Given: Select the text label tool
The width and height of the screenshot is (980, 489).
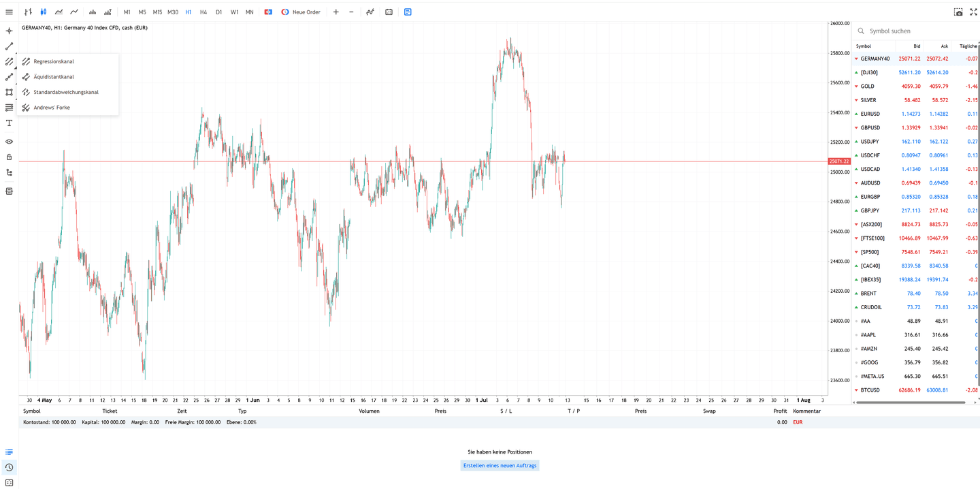Looking at the screenshot, I should (9, 123).
